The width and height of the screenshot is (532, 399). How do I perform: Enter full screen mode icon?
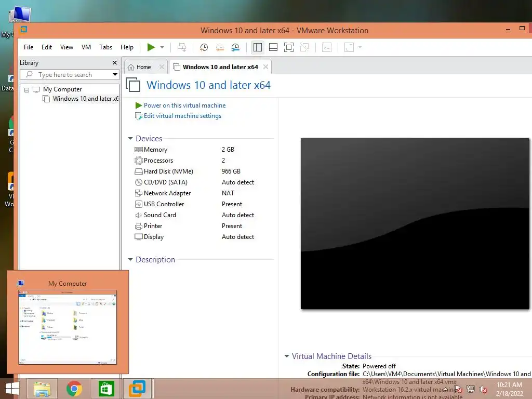[289, 47]
